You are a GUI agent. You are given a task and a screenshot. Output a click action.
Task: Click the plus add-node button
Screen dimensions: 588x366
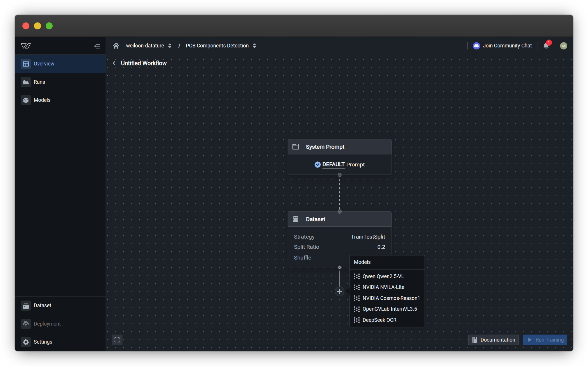click(339, 291)
